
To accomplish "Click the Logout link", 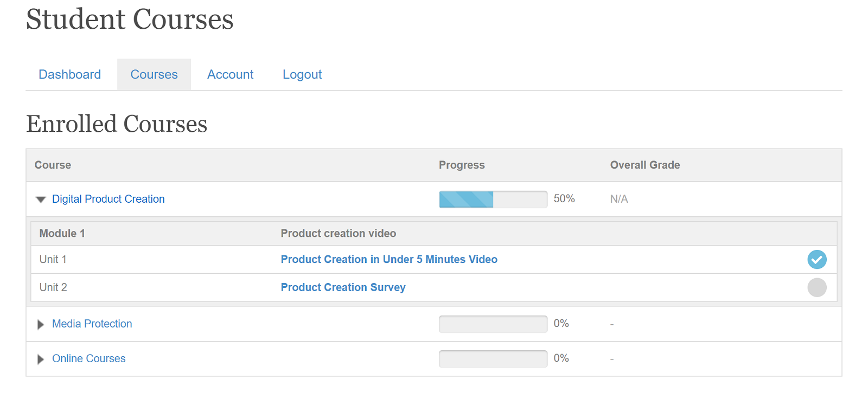I will click(302, 74).
